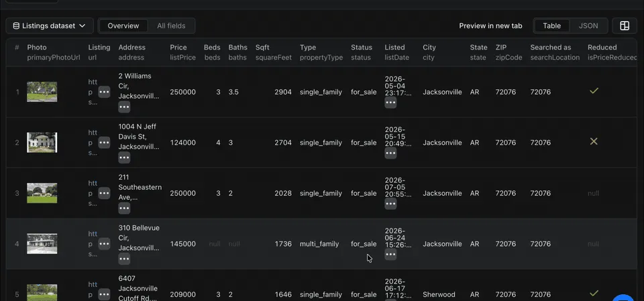Click the Price listPrice column header
This screenshot has height=301, width=644.
182,52
